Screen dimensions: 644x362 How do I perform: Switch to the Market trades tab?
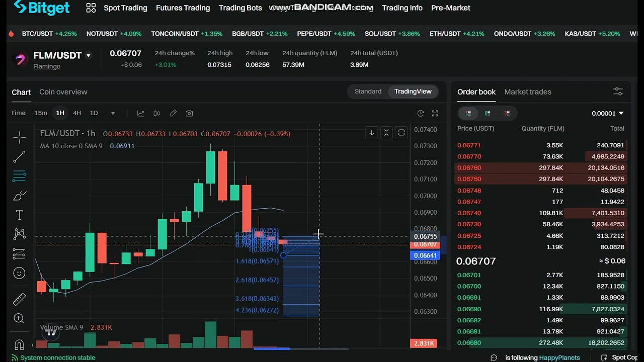coord(528,92)
